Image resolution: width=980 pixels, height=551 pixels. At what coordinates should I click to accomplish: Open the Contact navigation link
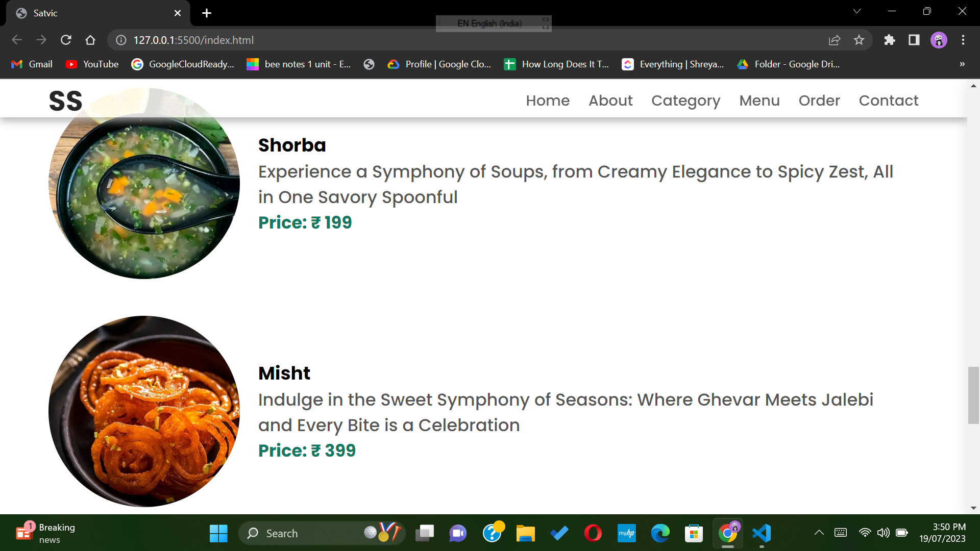click(888, 101)
